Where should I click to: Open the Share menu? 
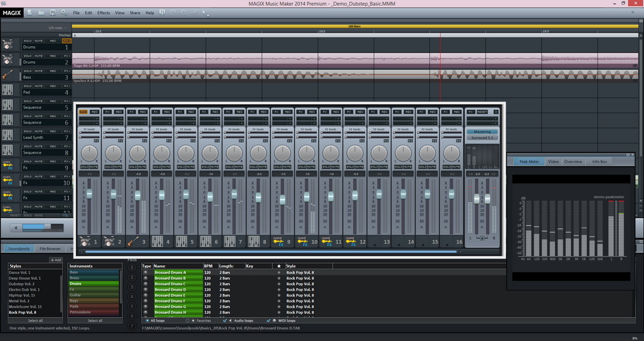pyautogui.click(x=135, y=13)
